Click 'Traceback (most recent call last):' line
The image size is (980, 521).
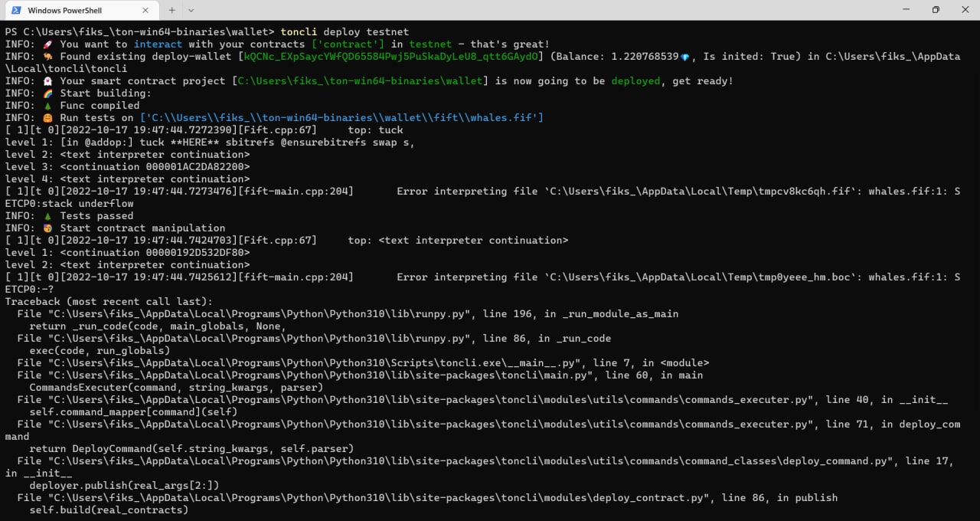(x=109, y=302)
